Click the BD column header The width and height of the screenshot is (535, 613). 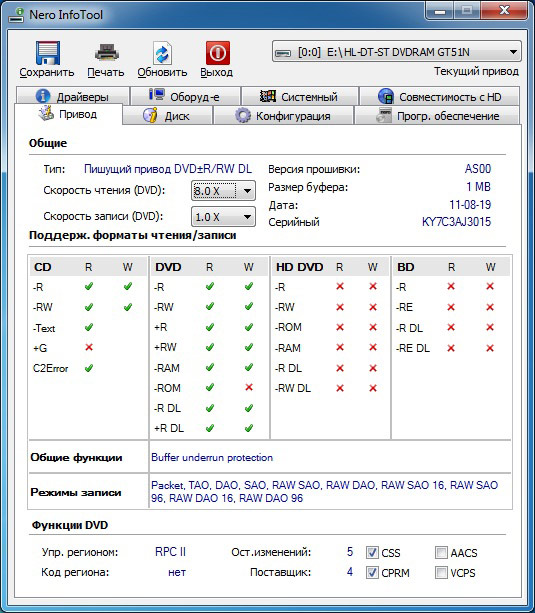tap(406, 267)
